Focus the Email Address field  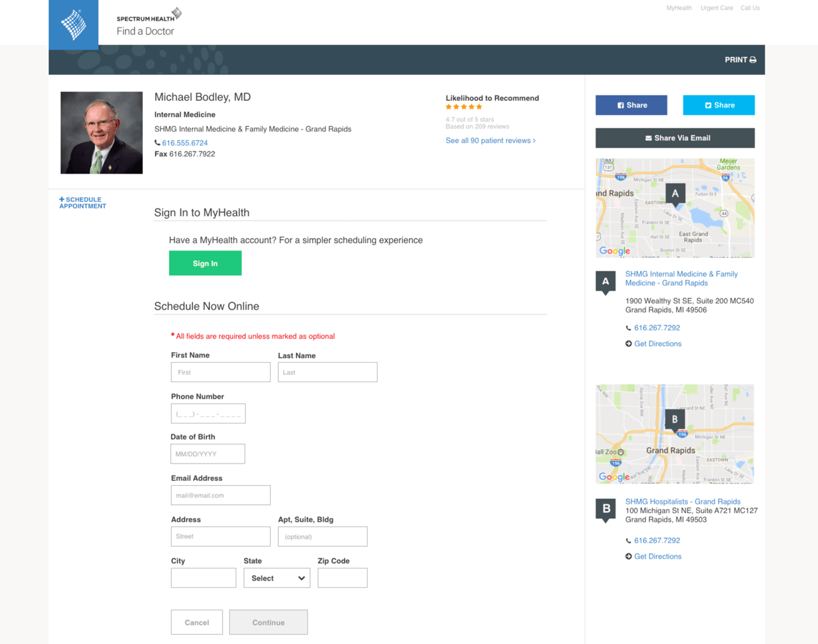(x=221, y=495)
